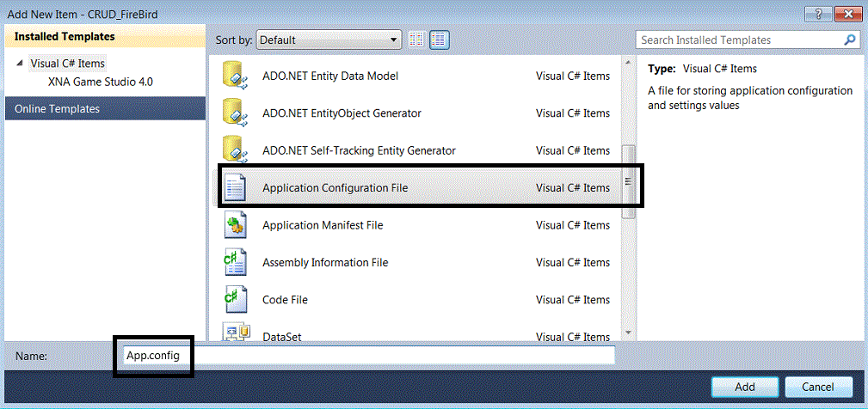
Task: Select XNA Game Studio 4.0 category
Action: [x=101, y=82]
